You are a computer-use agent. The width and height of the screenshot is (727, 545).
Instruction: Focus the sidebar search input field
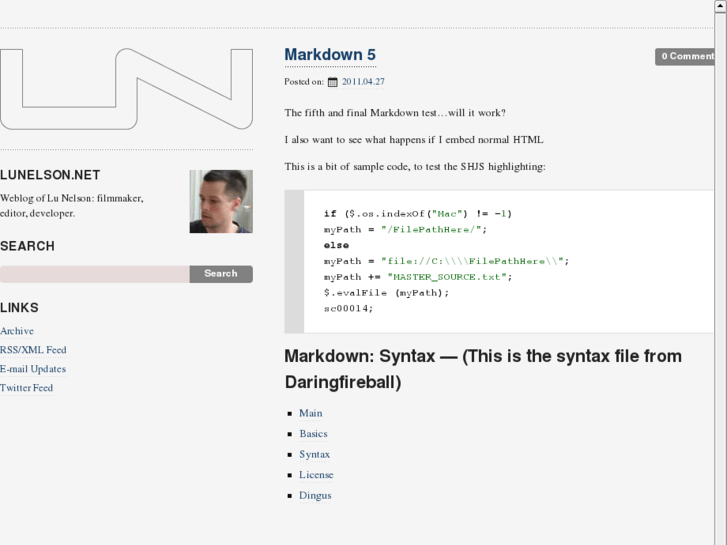point(95,274)
